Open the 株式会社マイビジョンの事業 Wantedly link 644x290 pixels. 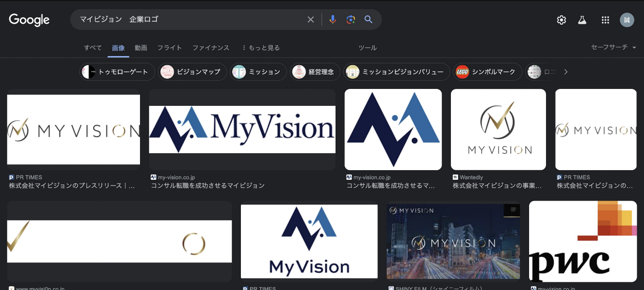497,186
